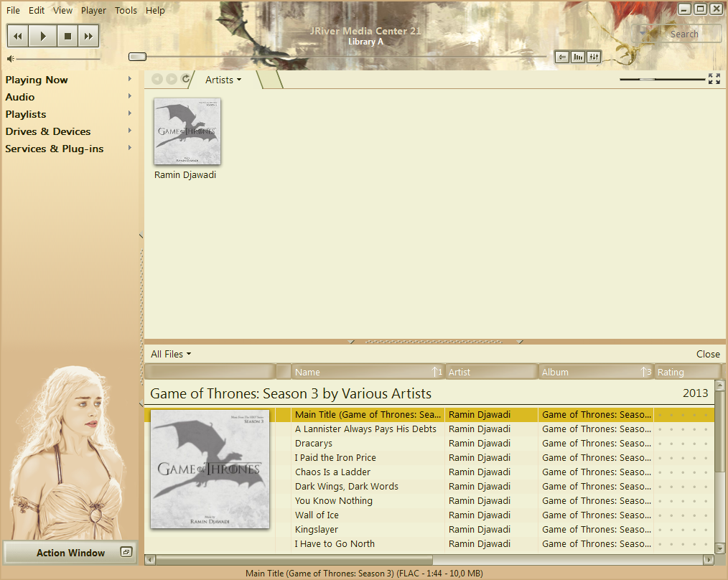Open the search options dropdown arrow
Image resolution: width=728 pixels, height=580 pixels.
643,34
